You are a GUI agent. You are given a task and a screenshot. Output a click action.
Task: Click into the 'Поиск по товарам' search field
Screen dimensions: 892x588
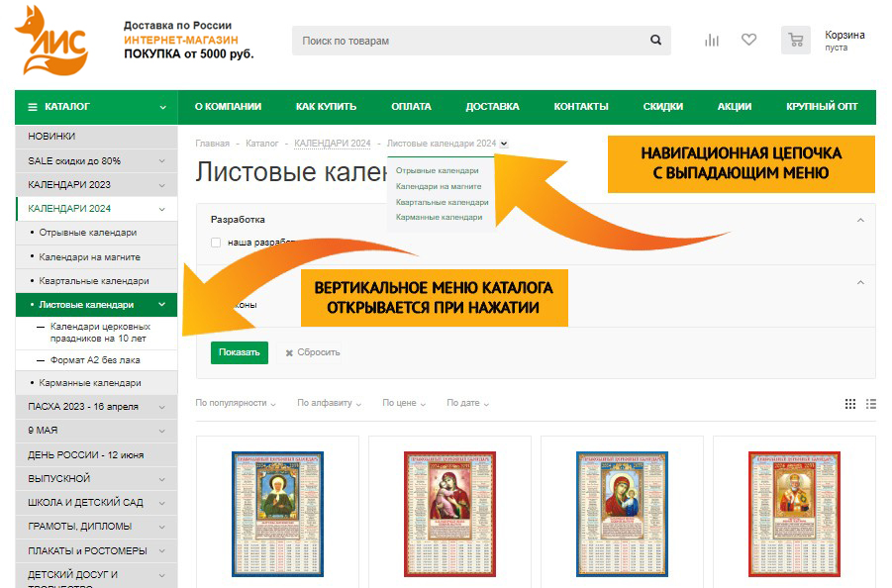click(470, 41)
